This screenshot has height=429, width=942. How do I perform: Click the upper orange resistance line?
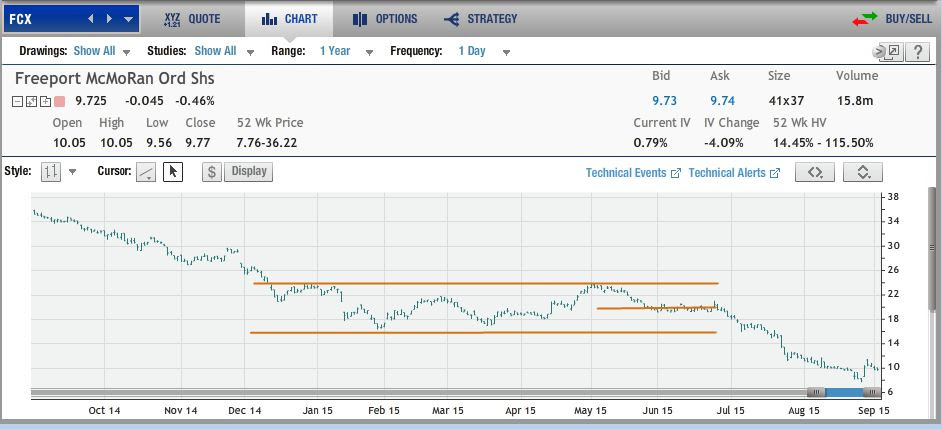tap(486, 283)
